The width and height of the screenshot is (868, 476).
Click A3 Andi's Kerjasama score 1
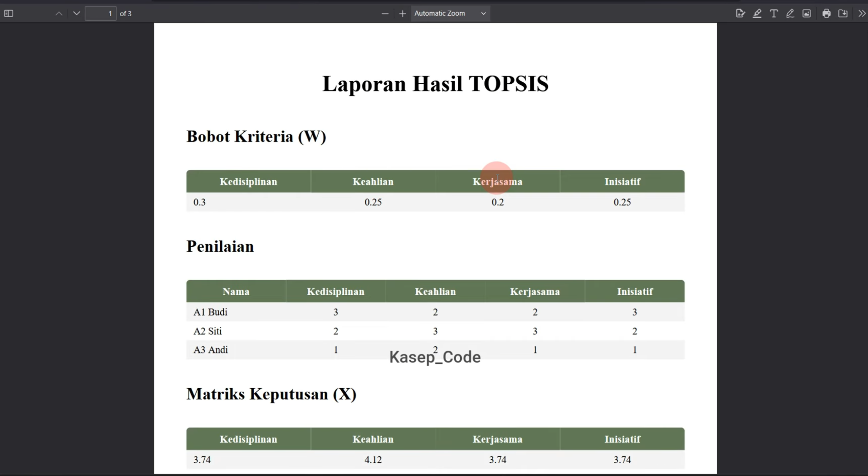(535, 350)
